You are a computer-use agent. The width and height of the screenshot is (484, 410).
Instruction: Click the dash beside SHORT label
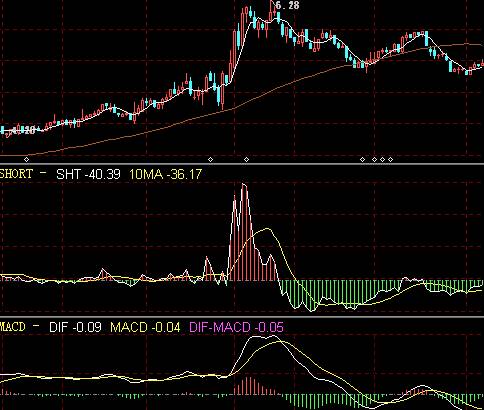[x=43, y=172]
